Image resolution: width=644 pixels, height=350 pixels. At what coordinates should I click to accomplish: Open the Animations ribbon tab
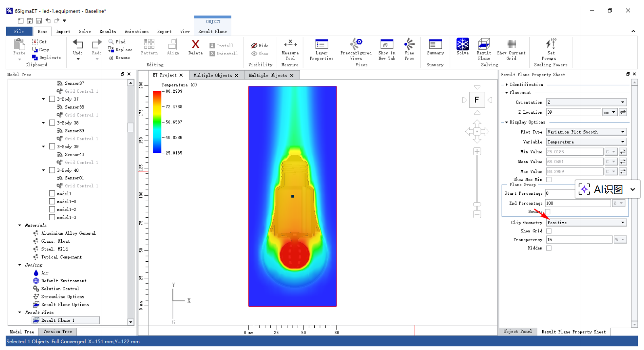click(x=136, y=31)
